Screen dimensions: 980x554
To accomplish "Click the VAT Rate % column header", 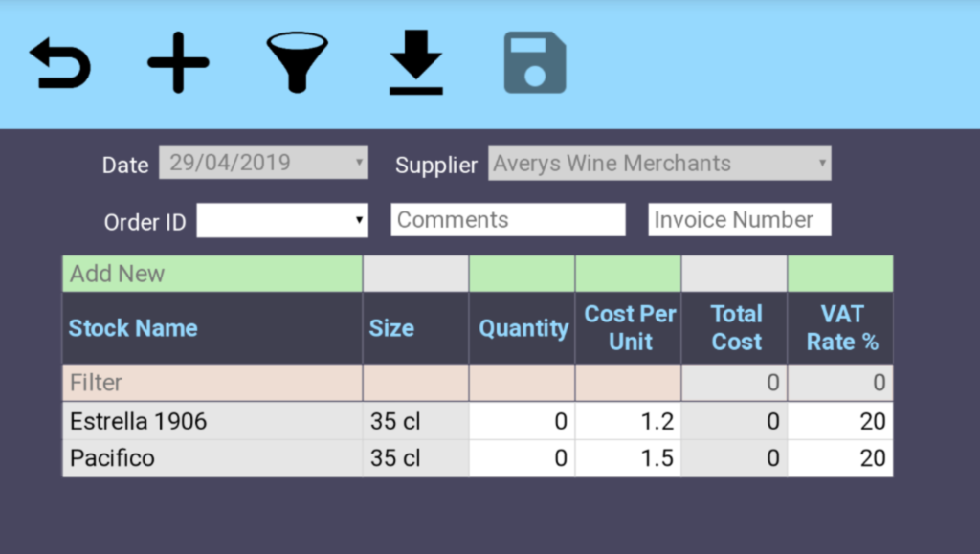I will coord(840,328).
